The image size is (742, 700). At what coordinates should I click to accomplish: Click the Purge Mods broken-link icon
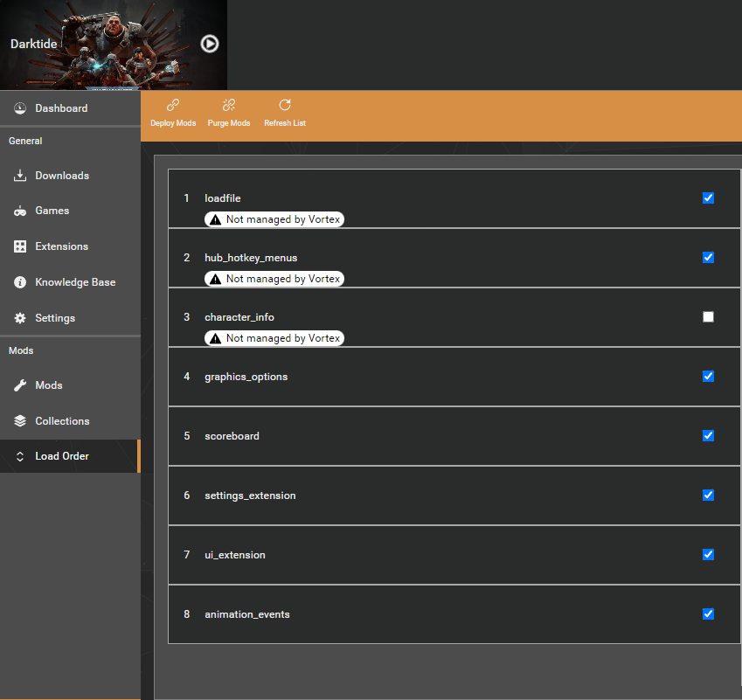tap(229, 106)
